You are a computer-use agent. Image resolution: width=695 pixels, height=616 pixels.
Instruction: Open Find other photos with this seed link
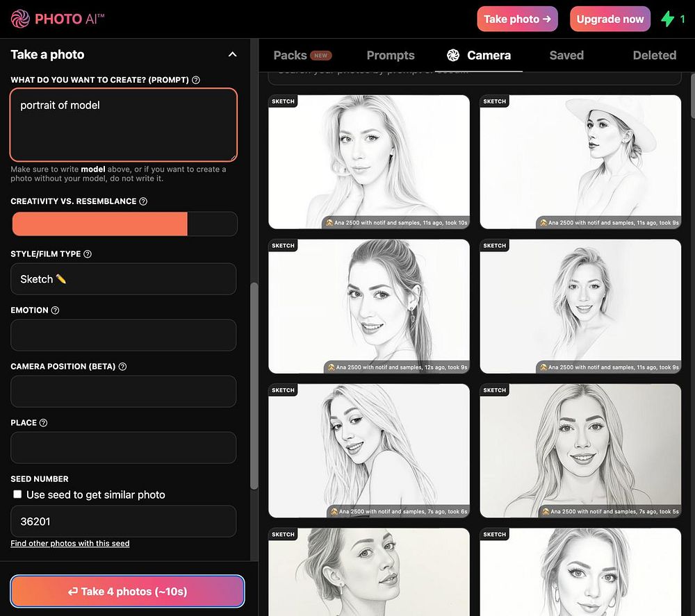70,543
